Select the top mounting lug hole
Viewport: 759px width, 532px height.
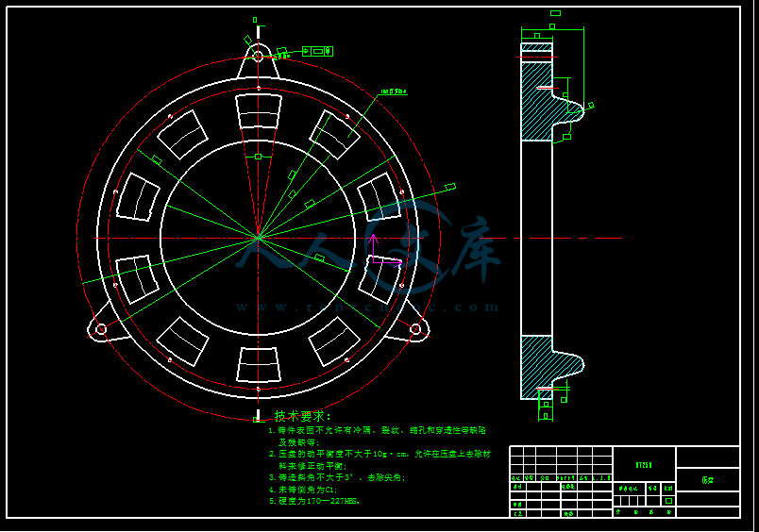pyautogui.click(x=258, y=56)
